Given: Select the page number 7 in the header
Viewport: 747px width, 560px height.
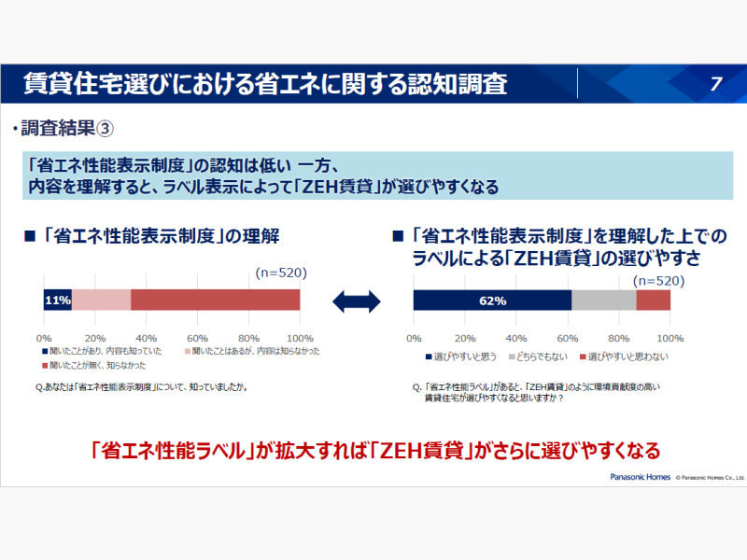Looking at the screenshot, I should (715, 84).
